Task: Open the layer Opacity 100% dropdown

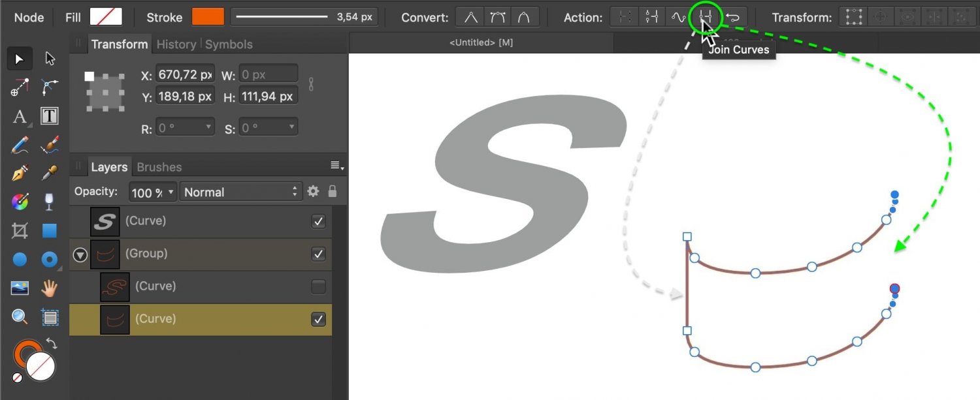Action: pos(153,192)
